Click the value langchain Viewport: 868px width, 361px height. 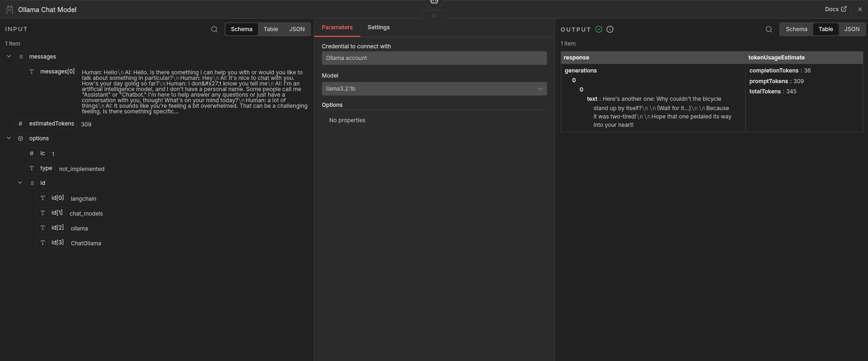pos(84,199)
